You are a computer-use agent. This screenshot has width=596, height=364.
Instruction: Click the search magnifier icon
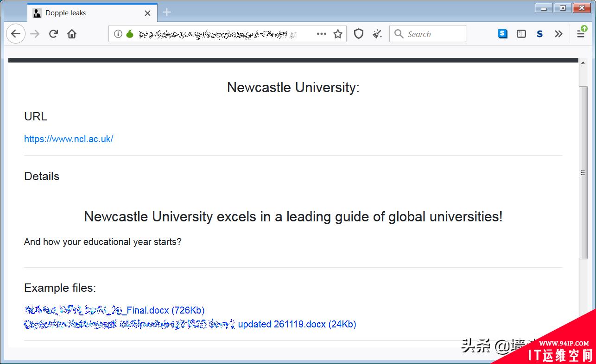click(x=399, y=34)
